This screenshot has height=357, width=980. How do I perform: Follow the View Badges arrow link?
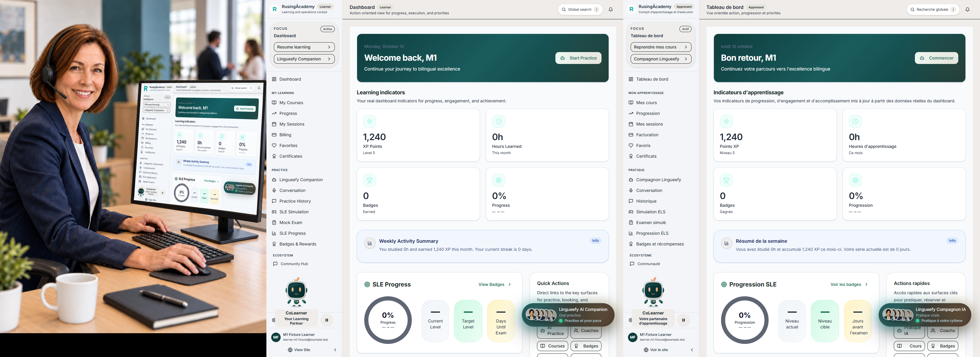(x=494, y=284)
